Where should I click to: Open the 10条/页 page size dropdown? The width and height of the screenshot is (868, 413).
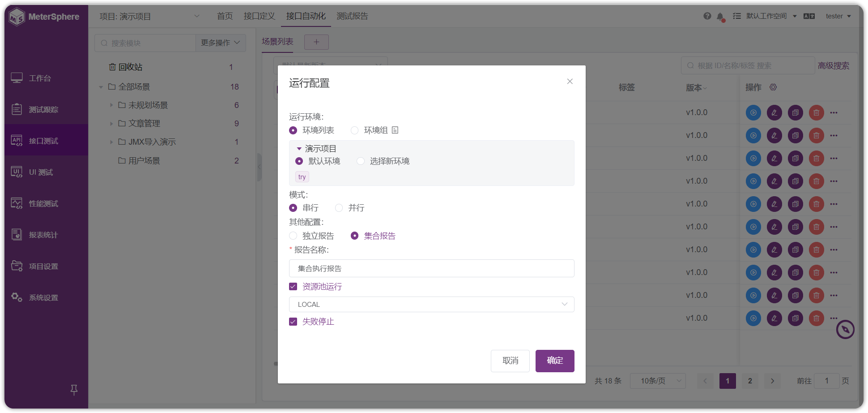click(x=658, y=381)
